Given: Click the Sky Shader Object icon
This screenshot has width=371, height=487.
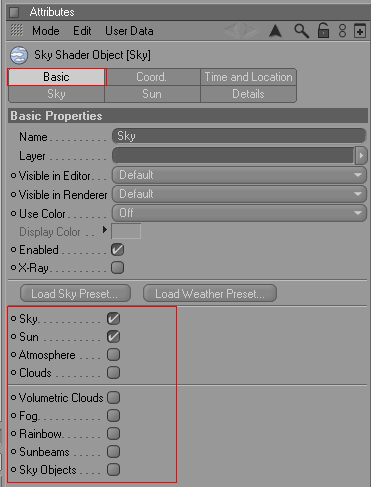Looking at the screenshot, I should 19,55.
